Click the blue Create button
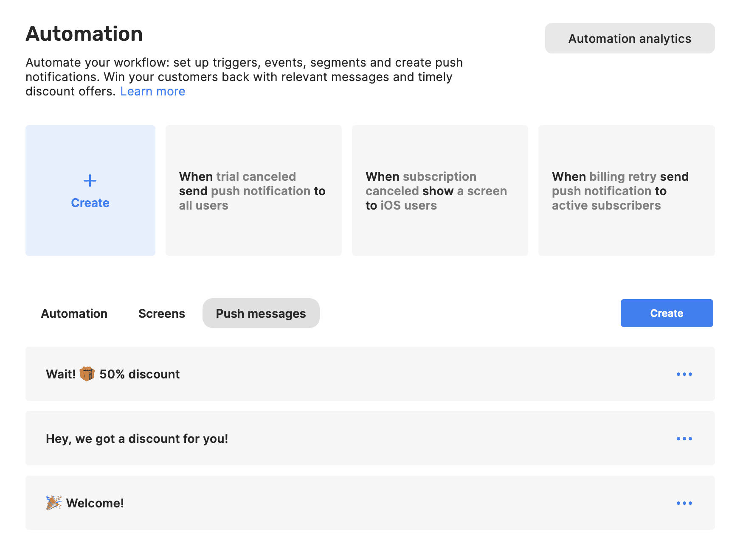 [666, 313]
